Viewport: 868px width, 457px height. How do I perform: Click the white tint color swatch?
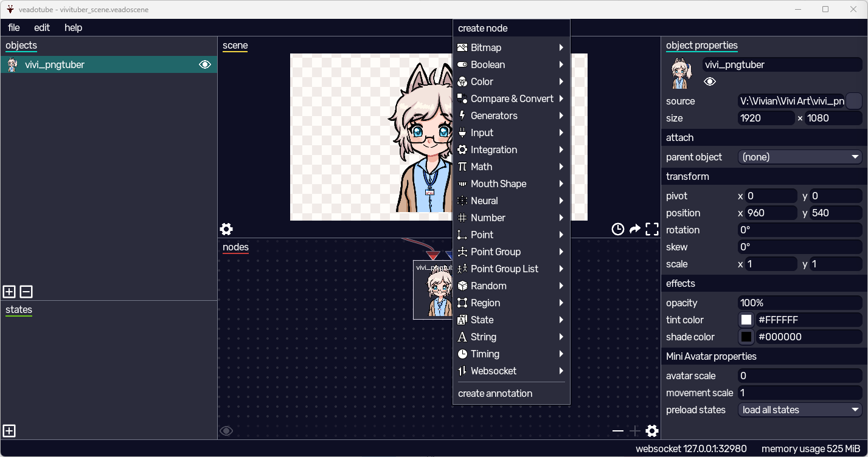pos(746,320)
